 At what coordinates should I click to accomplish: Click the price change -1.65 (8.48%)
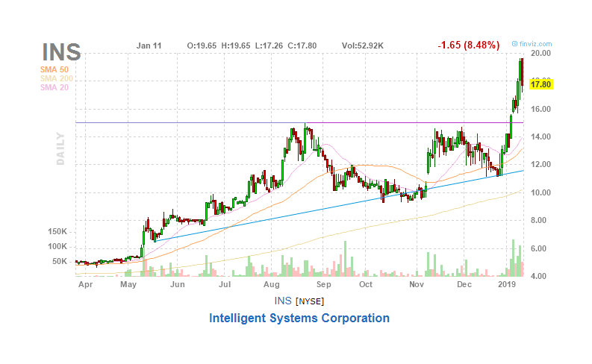469,45
